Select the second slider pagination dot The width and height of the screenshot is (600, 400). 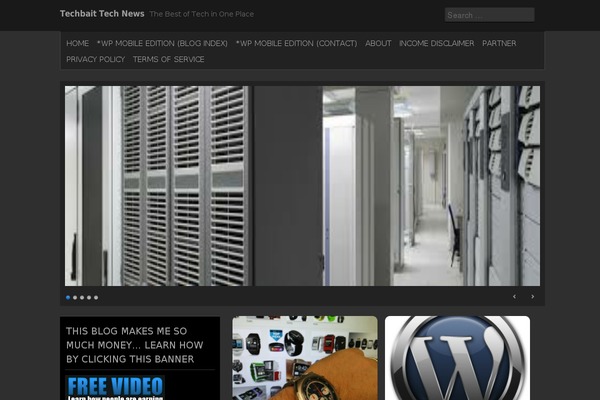pyautogui.click(x=75, y=297)
